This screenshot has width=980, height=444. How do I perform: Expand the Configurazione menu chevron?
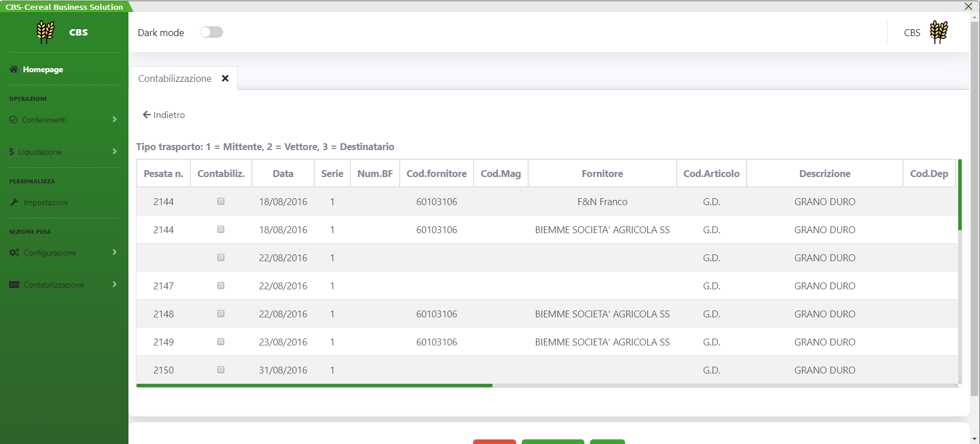pos(115,252)
